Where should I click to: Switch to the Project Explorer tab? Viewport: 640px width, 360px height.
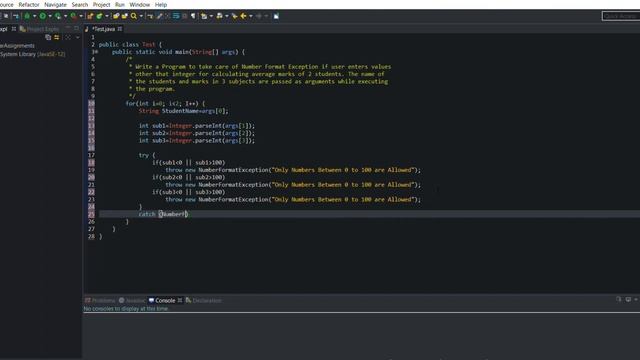click(39, 29)
